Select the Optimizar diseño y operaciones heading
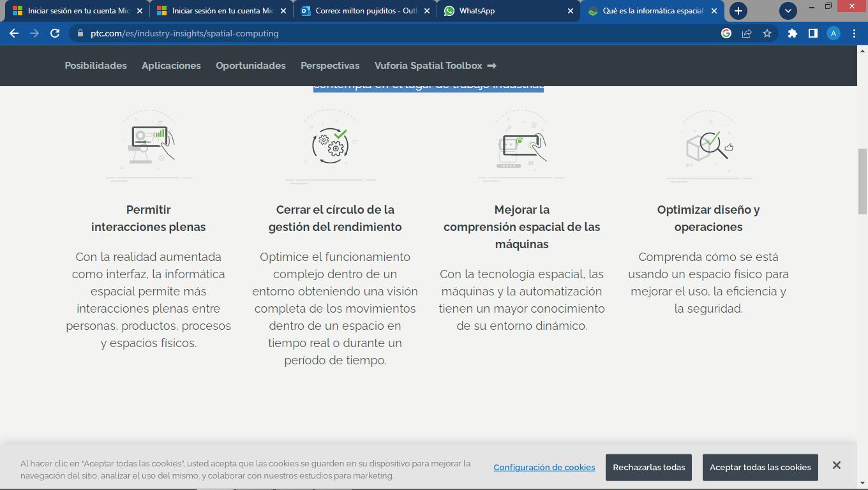This screenshot has height=490, width=868. click(x=708, y=218)
